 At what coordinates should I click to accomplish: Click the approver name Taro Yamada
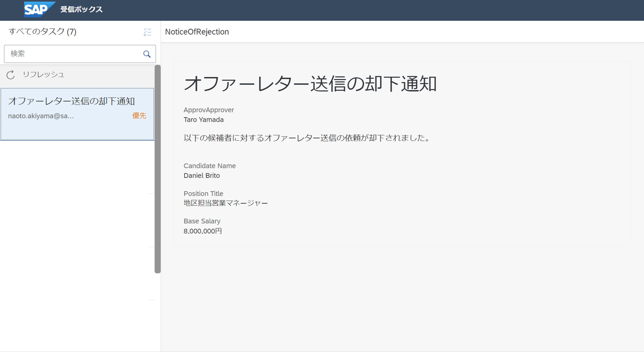pyautogui.click(x=204, y=120)
